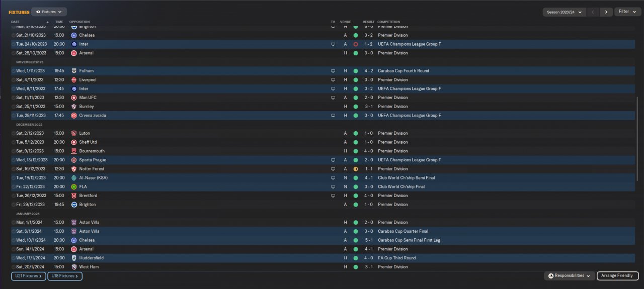Image resolution: width=644 pixels, height=289 pixels.
Task: Click the Huddersfield club badge icon
Action: [74, 258]
